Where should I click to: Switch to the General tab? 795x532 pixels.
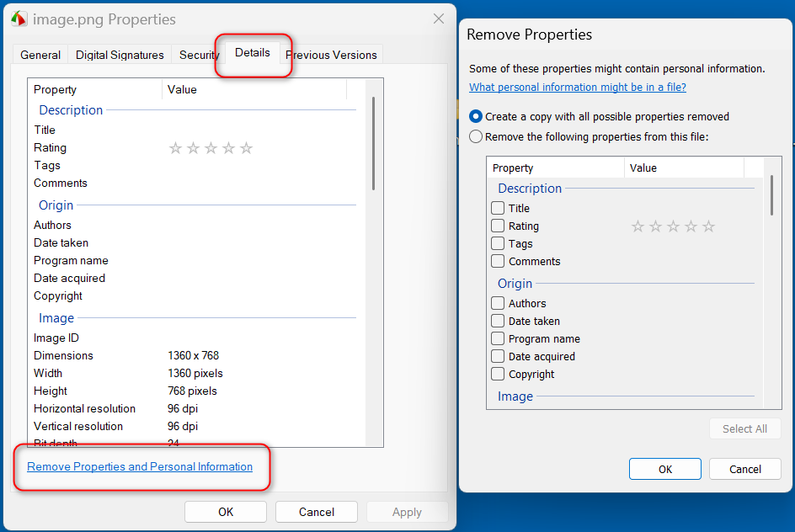(x=40, y=55)
